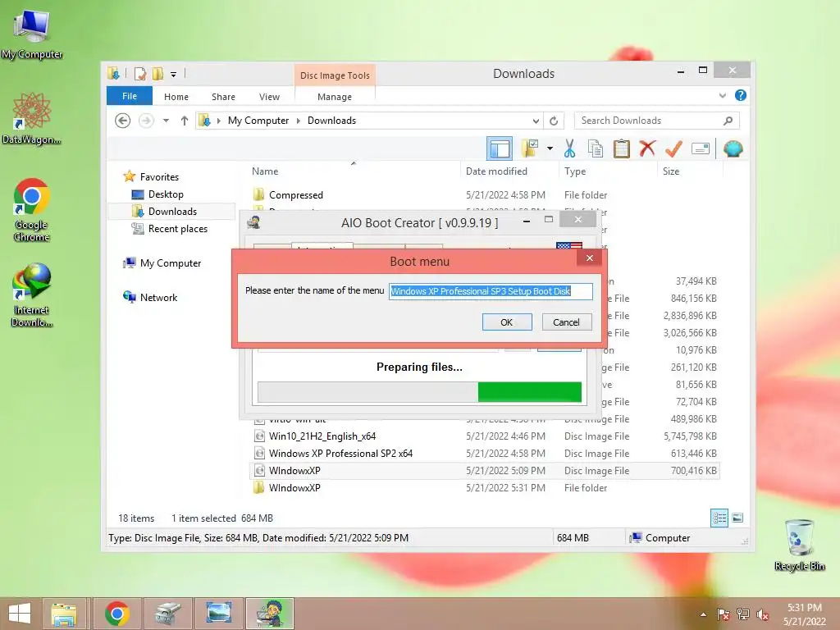Select Recent places in the navigation pane
This screenshot has height=630, width=840.
tap(177, 229)
